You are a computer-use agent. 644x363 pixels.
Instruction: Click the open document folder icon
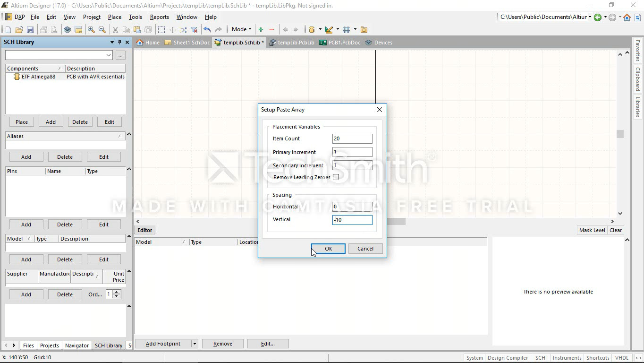19,30
